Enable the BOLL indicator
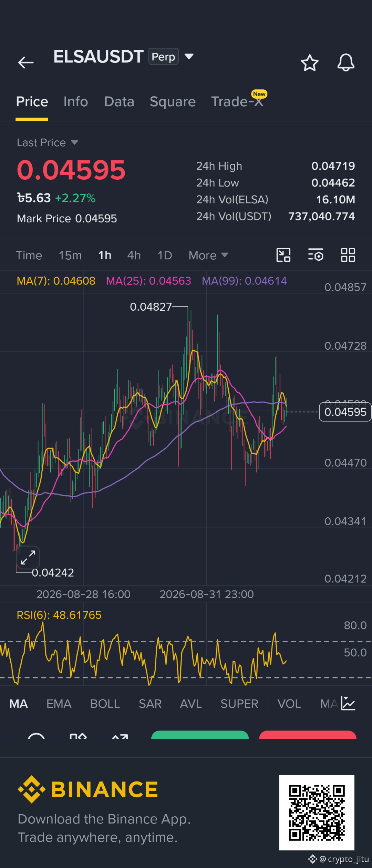This screenshot has width=372, height=868. [x=105, y=704]
